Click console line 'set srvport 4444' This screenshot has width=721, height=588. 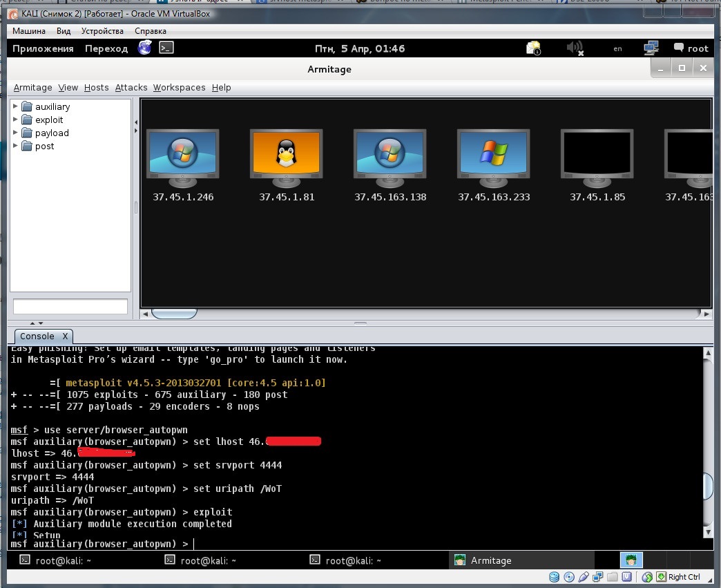[x=238, y=465]
